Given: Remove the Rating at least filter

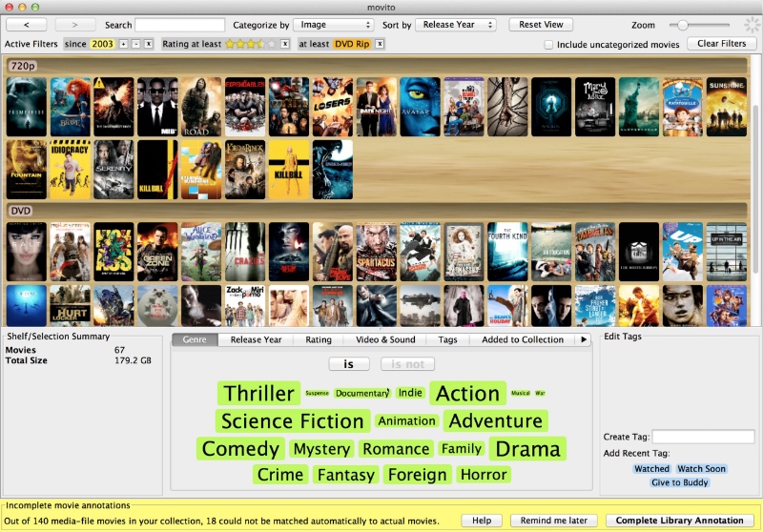Looking at the screenshot, I should pyautogui.click(x=285, y=44).
